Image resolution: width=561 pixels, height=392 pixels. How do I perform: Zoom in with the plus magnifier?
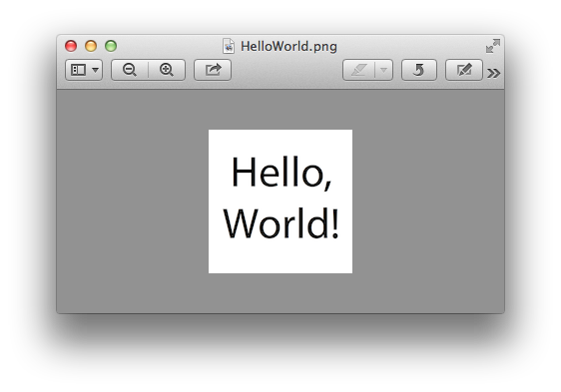click(x=167, y=70)
